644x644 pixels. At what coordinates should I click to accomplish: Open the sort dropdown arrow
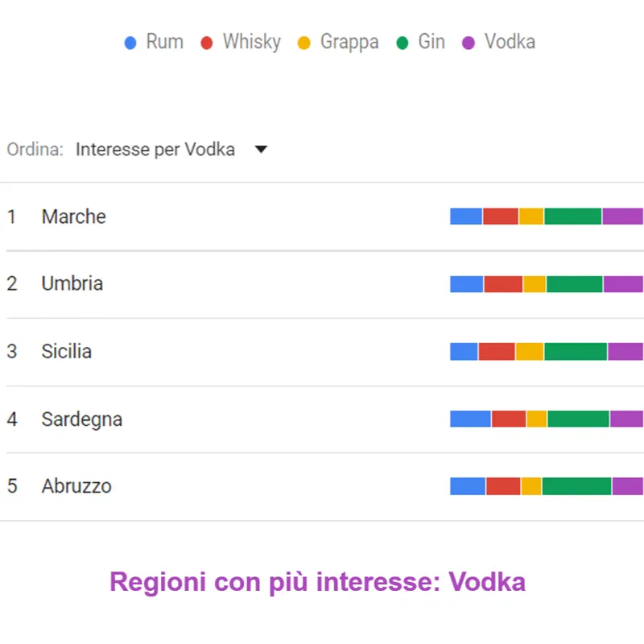(x=260, y=150)
